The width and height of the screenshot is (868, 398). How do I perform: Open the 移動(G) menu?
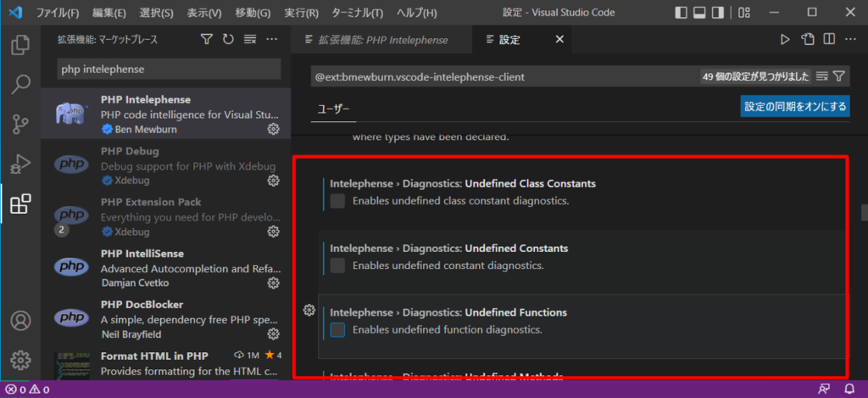253,12
